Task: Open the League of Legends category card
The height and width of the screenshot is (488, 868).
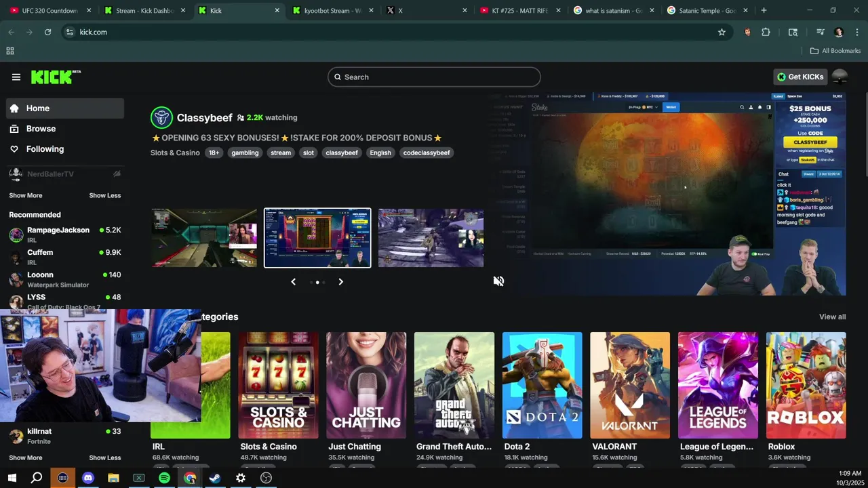Action: (x=718, y=385)
